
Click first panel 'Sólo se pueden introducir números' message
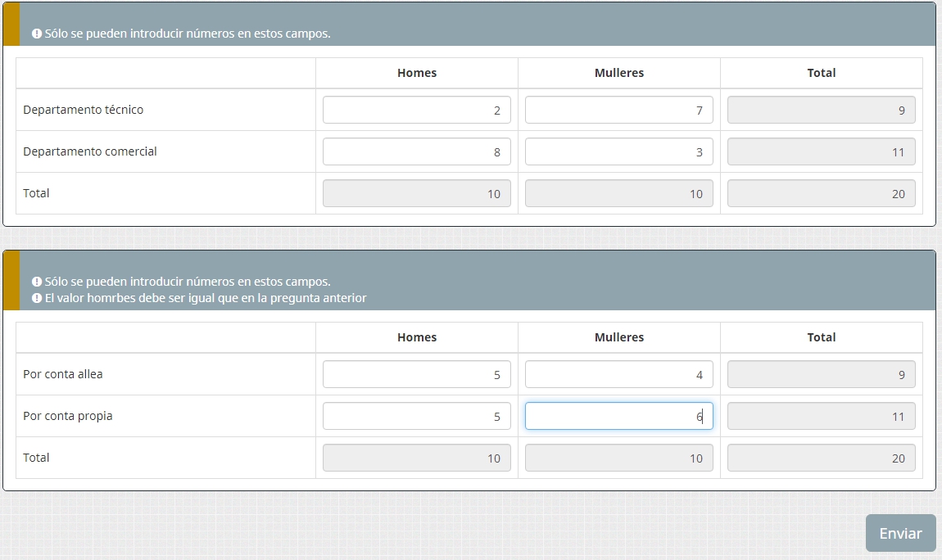click(188, 34)
